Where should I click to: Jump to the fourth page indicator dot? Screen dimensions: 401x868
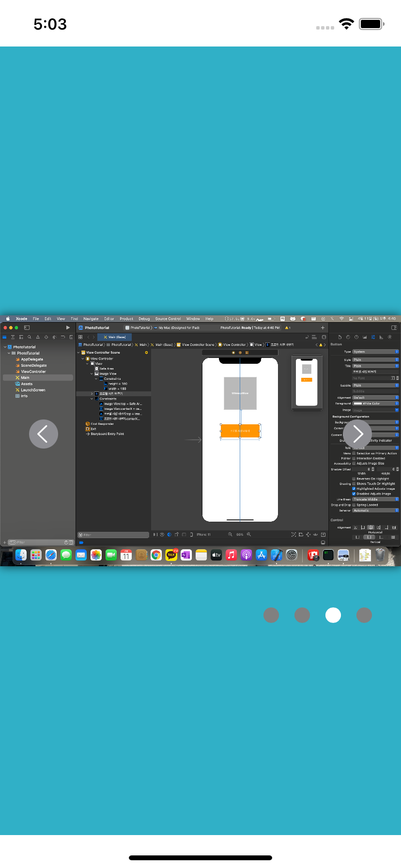pyautogui.click(x=364, y=615)
